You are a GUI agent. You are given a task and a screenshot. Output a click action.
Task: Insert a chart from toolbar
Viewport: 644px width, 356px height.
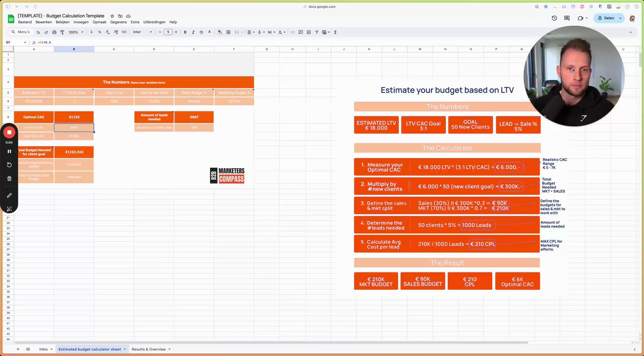308,32
